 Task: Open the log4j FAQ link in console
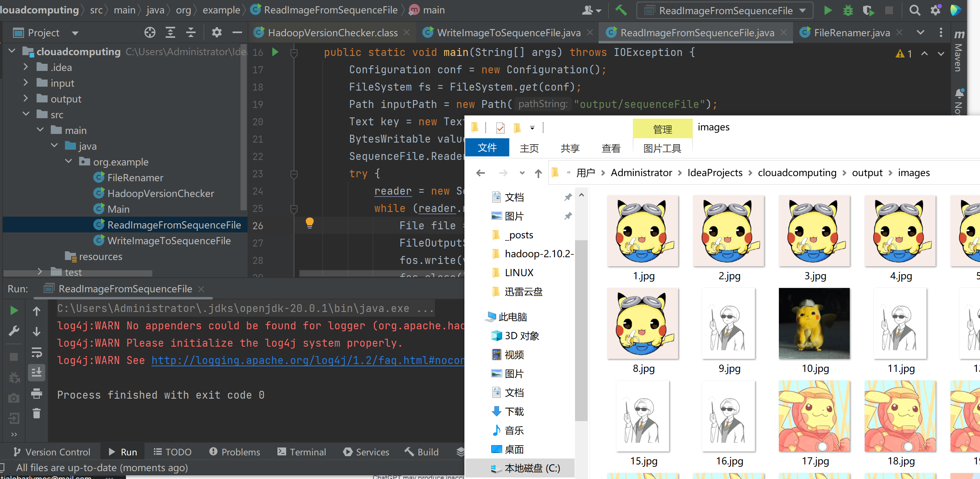click(x=307, y=360)
